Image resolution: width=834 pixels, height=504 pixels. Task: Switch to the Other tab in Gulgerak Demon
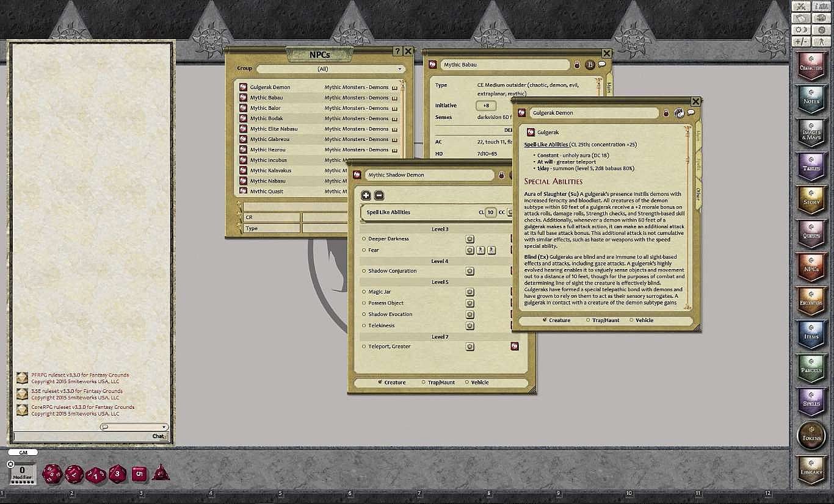point(697,193)
